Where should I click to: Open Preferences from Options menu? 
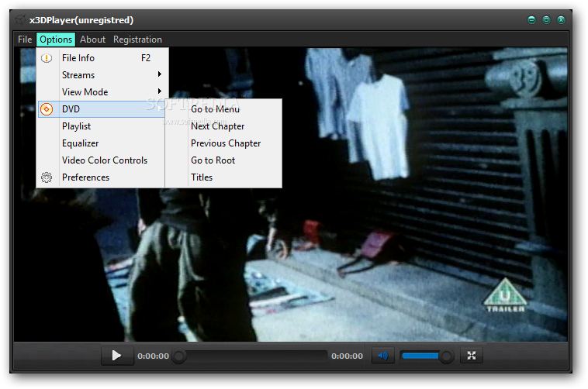pos(102,177)
